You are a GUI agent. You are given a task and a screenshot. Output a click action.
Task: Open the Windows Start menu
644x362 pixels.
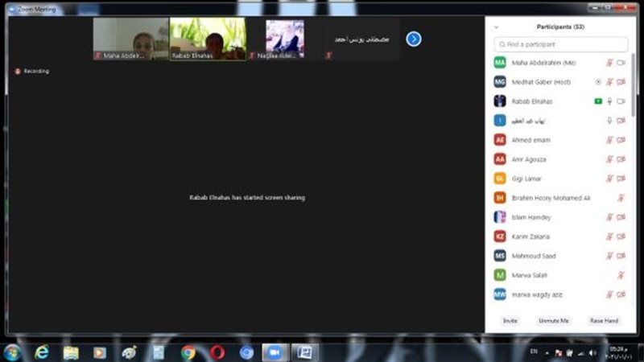pyautogui.click(x=12, y=352)
